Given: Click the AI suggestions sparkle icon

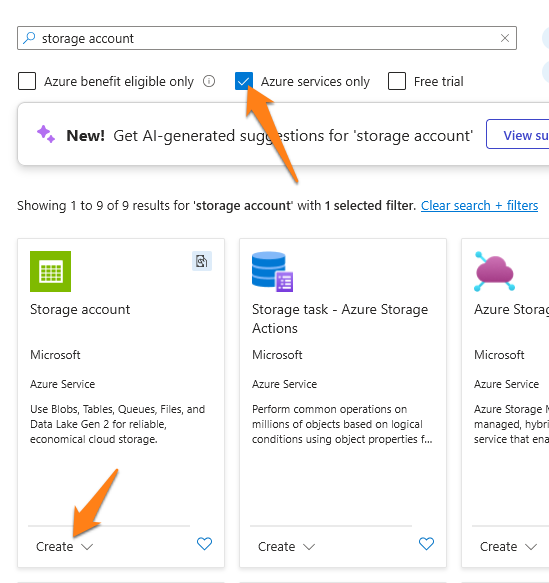Looking at the screenshot, I should 46,134.
